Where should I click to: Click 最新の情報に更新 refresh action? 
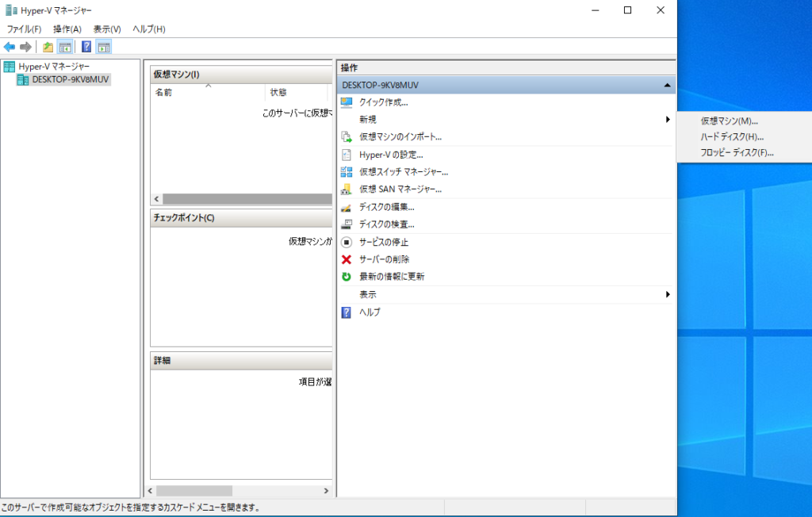[392, 277]
